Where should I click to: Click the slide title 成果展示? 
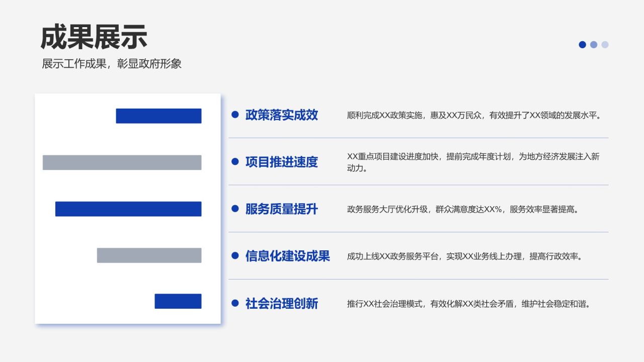coord(95,36)
